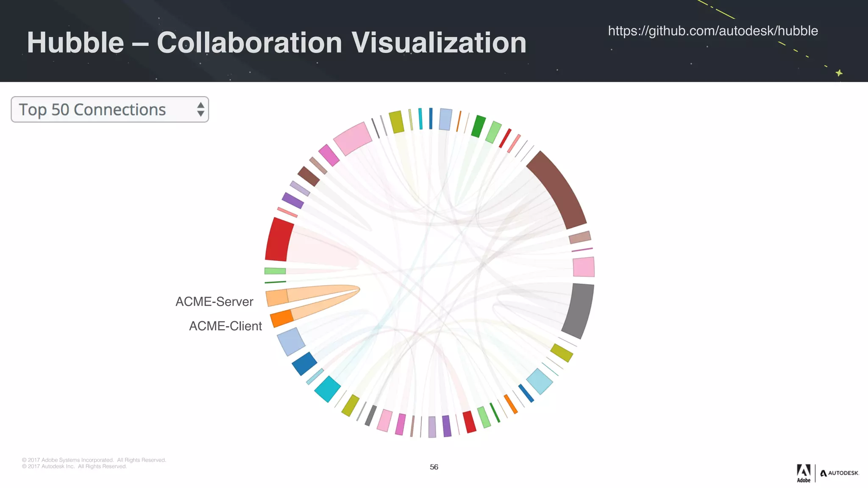Click the dropdown up-down arrow stepper

tap(200, 109)
